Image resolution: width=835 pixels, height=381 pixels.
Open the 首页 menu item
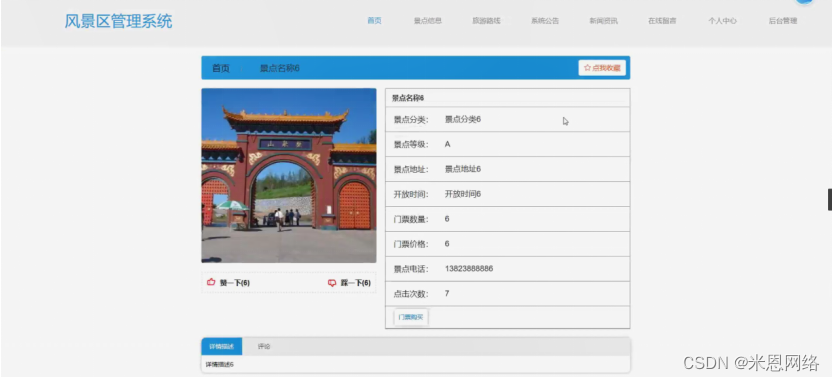374,21
